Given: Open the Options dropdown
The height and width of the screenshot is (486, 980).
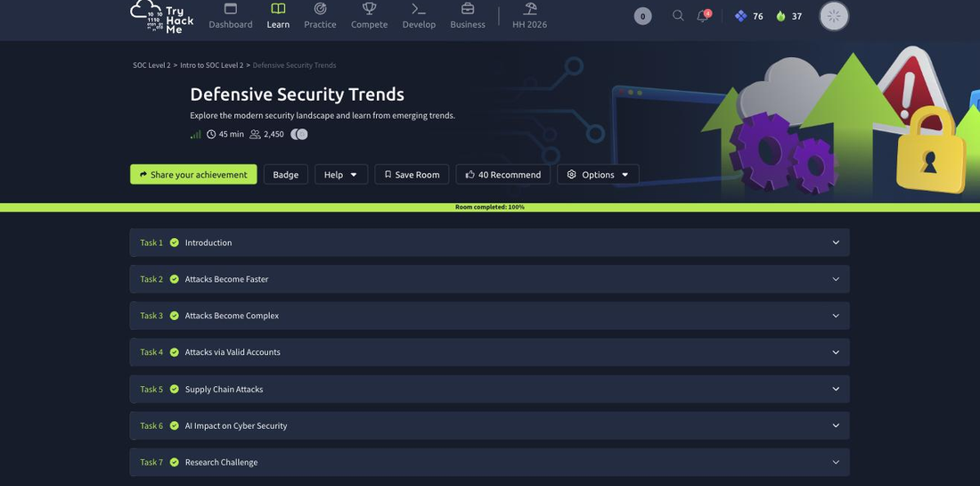Looking at the screenshot, I should tap(598, 175).
